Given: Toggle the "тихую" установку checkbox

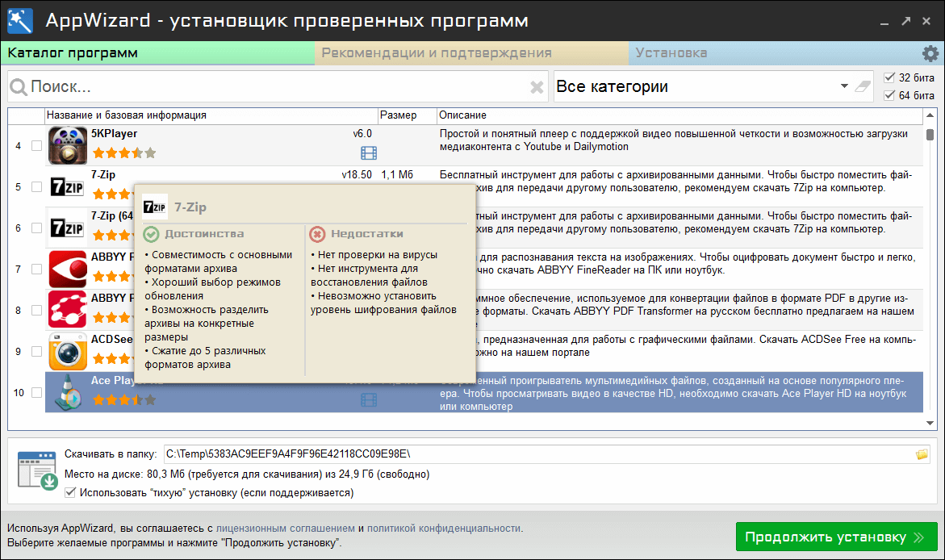Looking at the screenshot, I should coord(70,492).
